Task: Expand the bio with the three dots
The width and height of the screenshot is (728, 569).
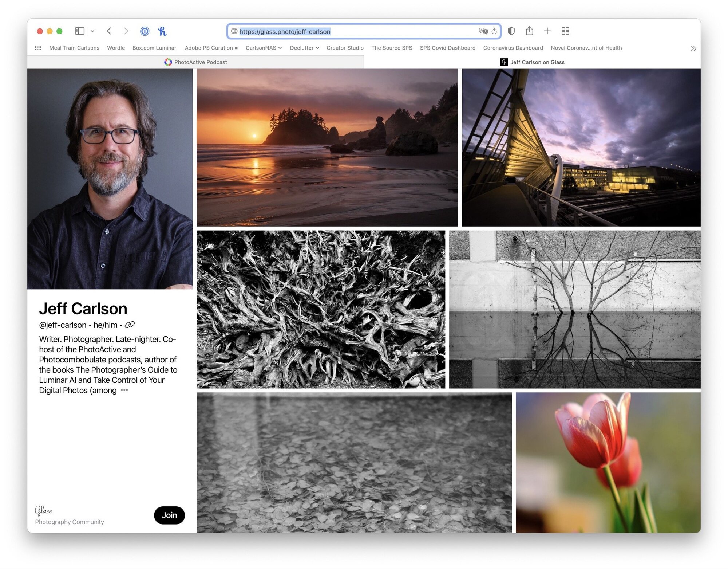Action: pyautogui.click(x=124, y=390)
